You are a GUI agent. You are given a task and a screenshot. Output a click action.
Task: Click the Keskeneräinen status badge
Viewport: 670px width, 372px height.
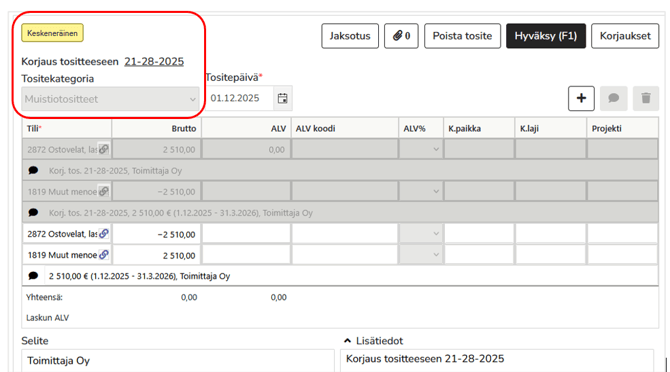point(53,33)
